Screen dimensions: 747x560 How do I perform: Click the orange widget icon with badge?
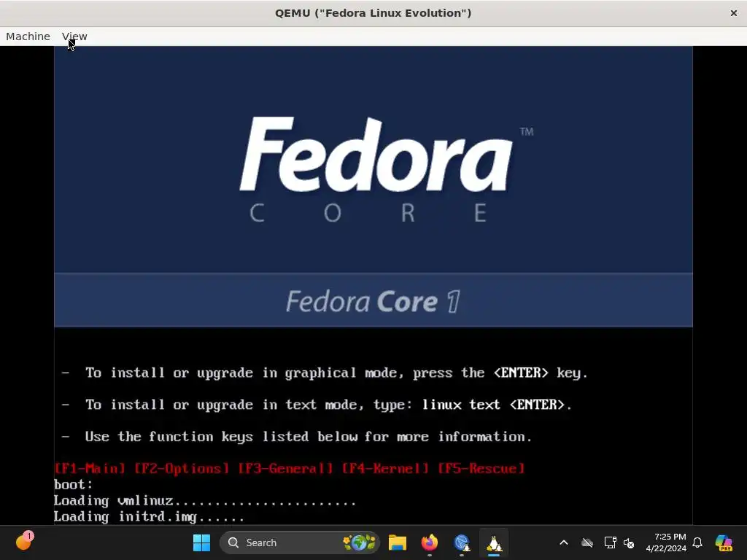pyautogui.click(x=24, y=542)
